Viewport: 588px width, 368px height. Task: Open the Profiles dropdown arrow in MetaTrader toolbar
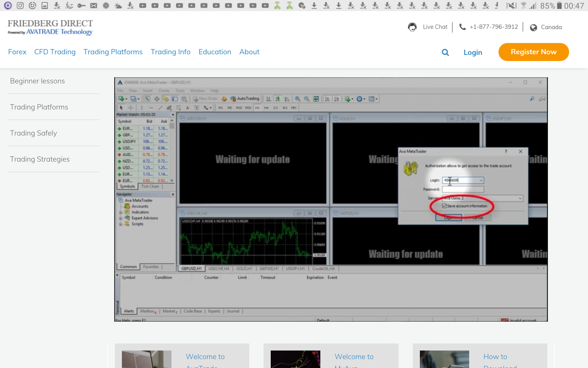tap(138, 99)
